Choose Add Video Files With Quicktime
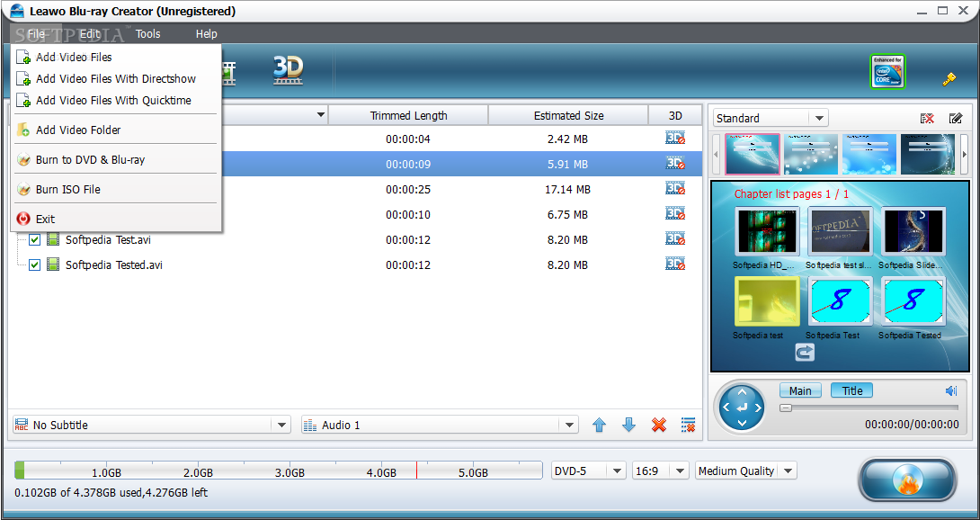 [116, 100]
